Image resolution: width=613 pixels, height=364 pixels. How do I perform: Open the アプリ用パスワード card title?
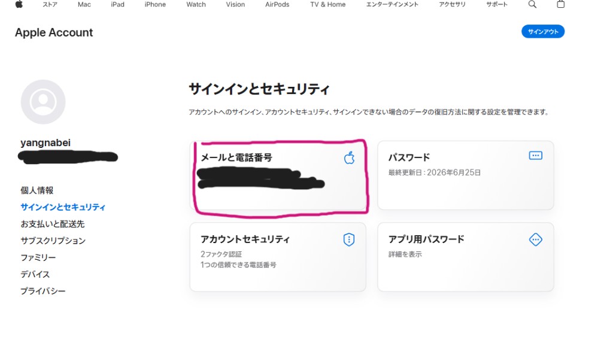(x=426, y=239)
